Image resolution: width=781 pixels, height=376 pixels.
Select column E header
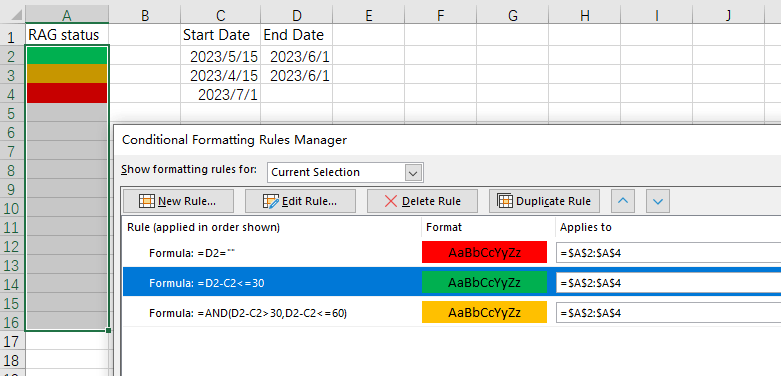pos(369,15)
